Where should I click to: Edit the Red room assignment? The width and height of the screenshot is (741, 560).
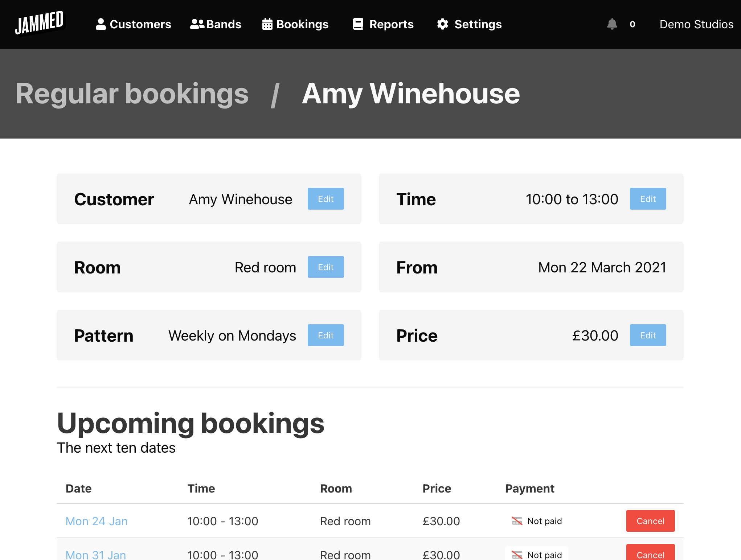(x=326, y=267)
